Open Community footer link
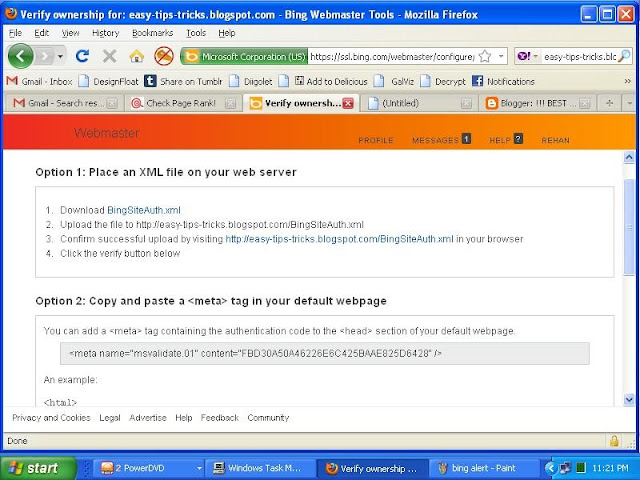 [x=268, y=418]
